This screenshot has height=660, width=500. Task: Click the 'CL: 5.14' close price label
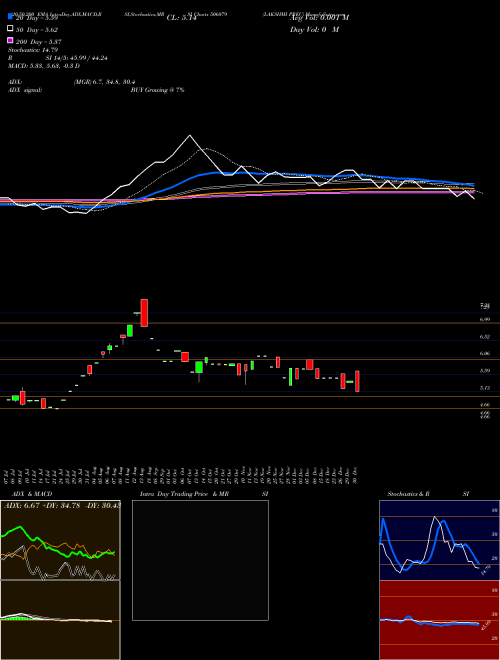(182, 18)
